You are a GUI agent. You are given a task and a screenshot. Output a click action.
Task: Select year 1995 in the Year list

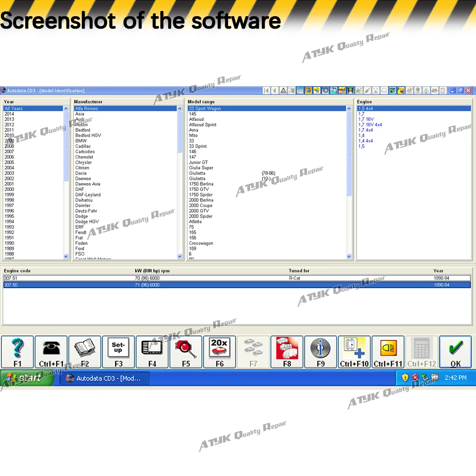coord(33,216)
